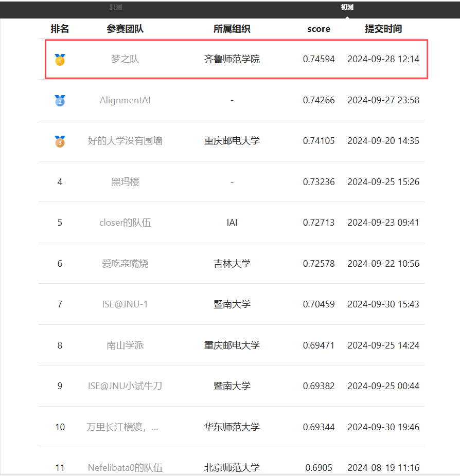Click the silver second-place medal icon
460x476 pixels.
click(x=60, y=100)
